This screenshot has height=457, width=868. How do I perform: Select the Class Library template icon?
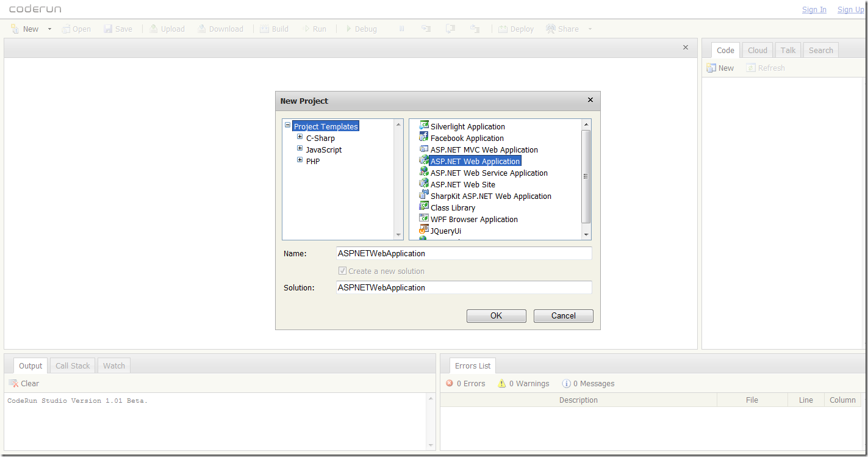click(x=424, y=206)
